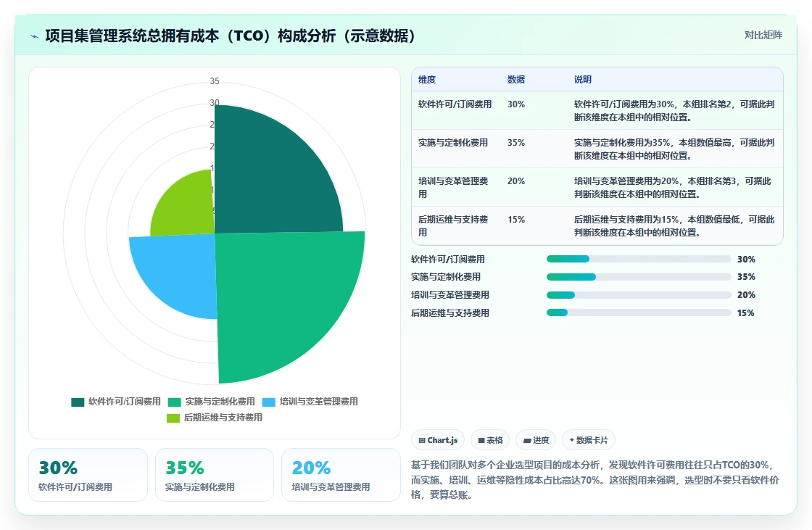The width and height of the screenshot is (812, 530).
Task: Click the lightning icon beside the title
Action: [x=35, y=36]
